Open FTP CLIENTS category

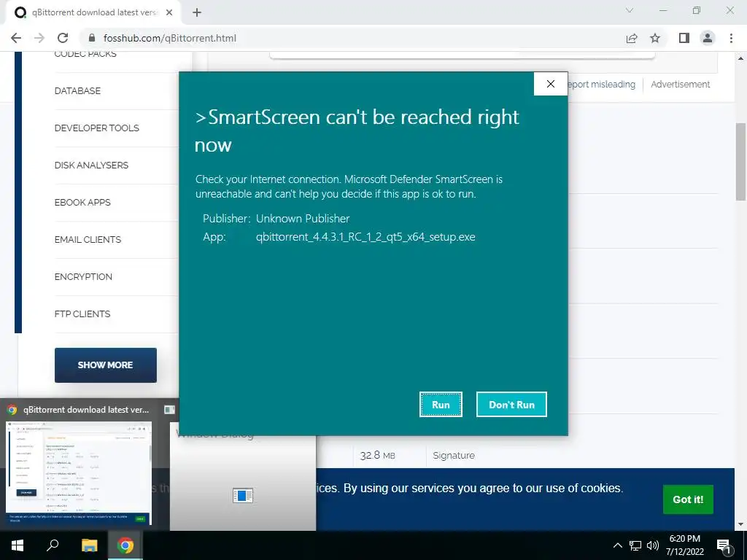pos(82,314)
